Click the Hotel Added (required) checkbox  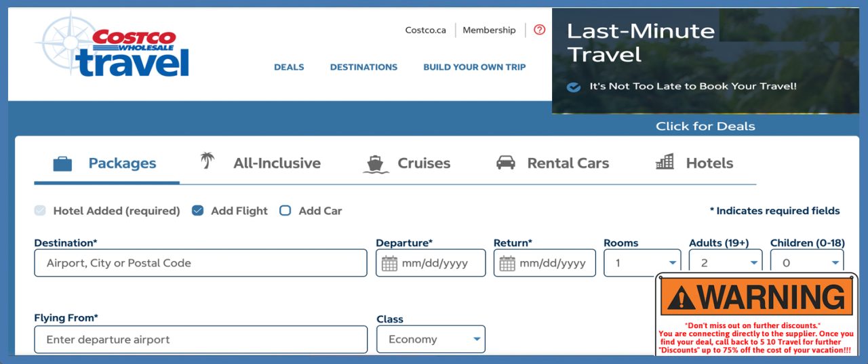[x=41, y=211]
